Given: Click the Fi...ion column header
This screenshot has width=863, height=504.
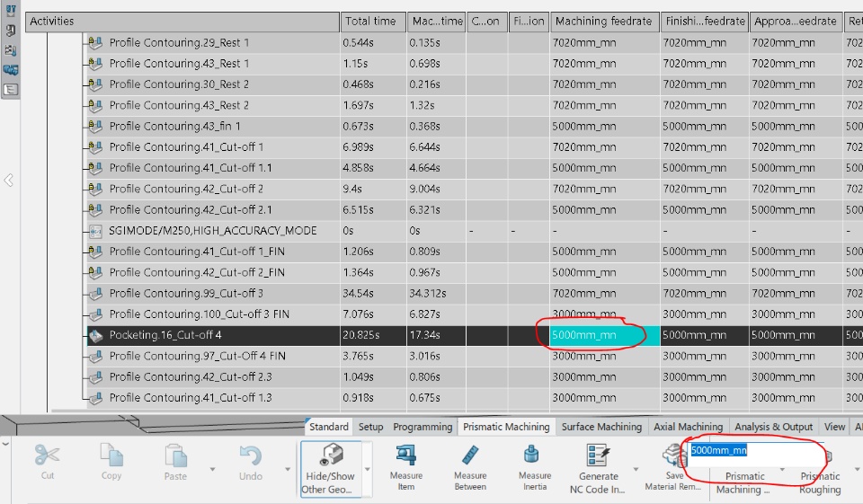Looking at the screenshot, I should tap(529, 22).
